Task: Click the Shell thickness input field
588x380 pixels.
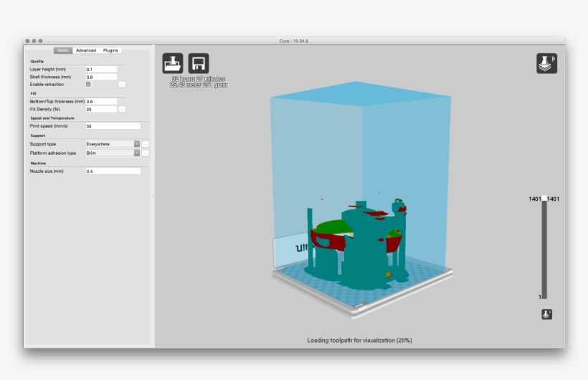Action: tap(101, 77)
